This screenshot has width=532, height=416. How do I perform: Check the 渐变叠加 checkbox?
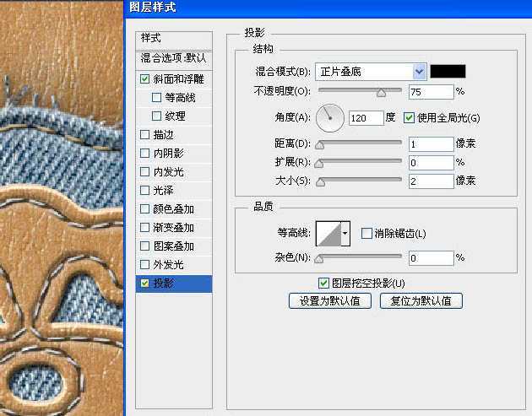pyautogui.click(x=144, y=227)
